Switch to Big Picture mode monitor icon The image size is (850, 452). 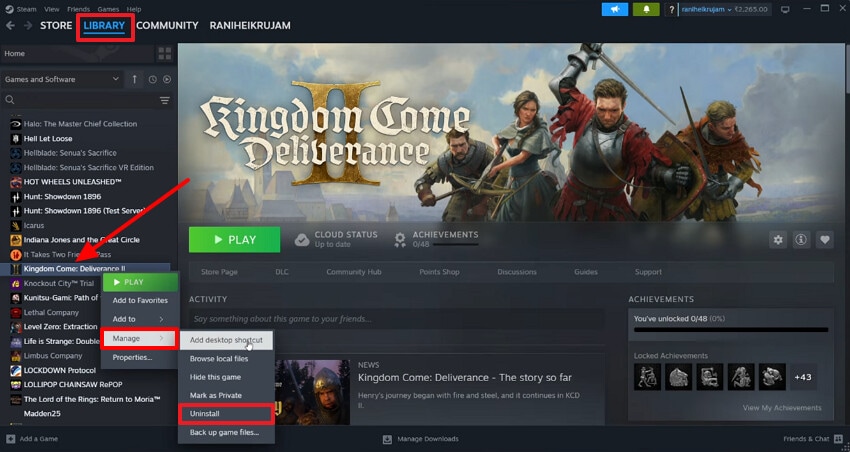[785, 10]
